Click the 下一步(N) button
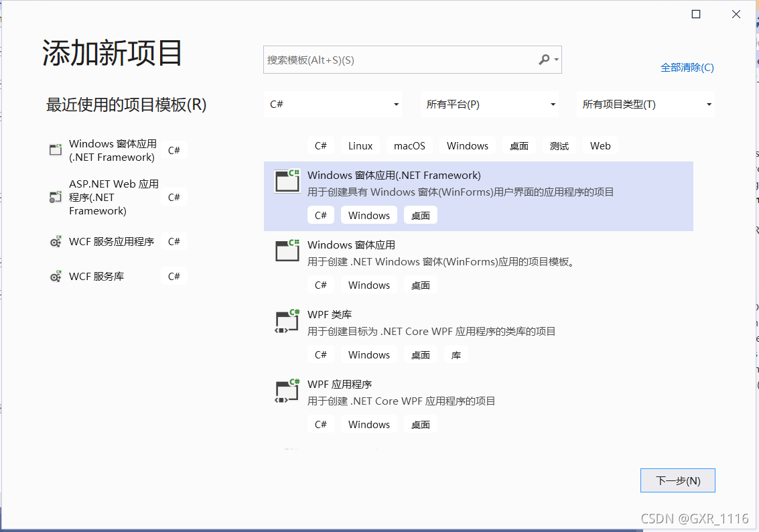This screenshot has width=759, height=532. click(x=678, y=480)
